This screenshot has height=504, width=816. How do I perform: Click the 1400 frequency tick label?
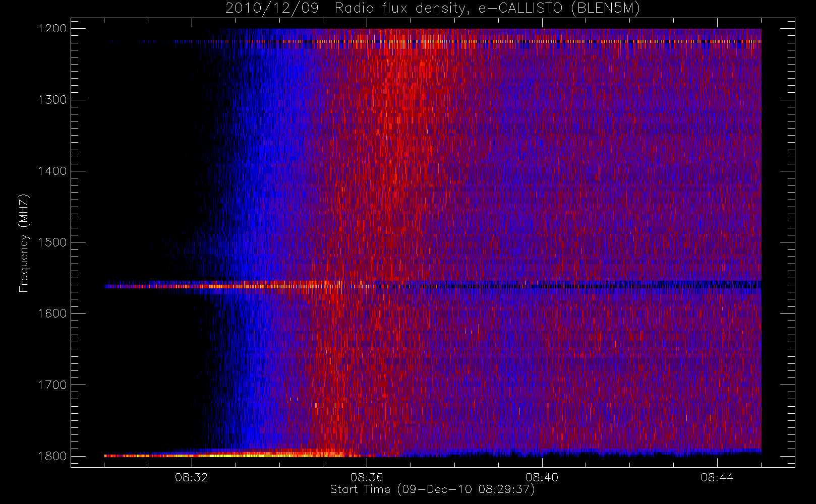click(x=52, y=171)
